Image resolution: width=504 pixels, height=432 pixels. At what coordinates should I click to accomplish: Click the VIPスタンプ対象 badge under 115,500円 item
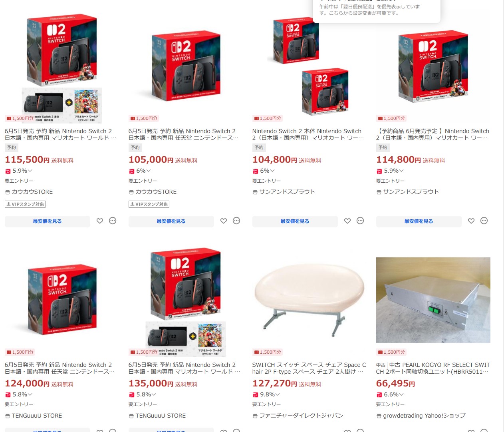[x=25, y=204]
